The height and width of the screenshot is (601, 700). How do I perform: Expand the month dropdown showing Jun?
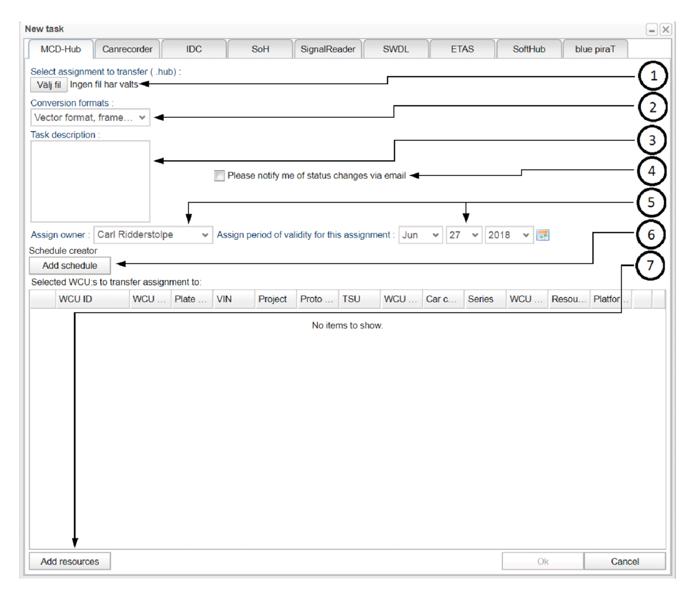(x=420, y=235)
